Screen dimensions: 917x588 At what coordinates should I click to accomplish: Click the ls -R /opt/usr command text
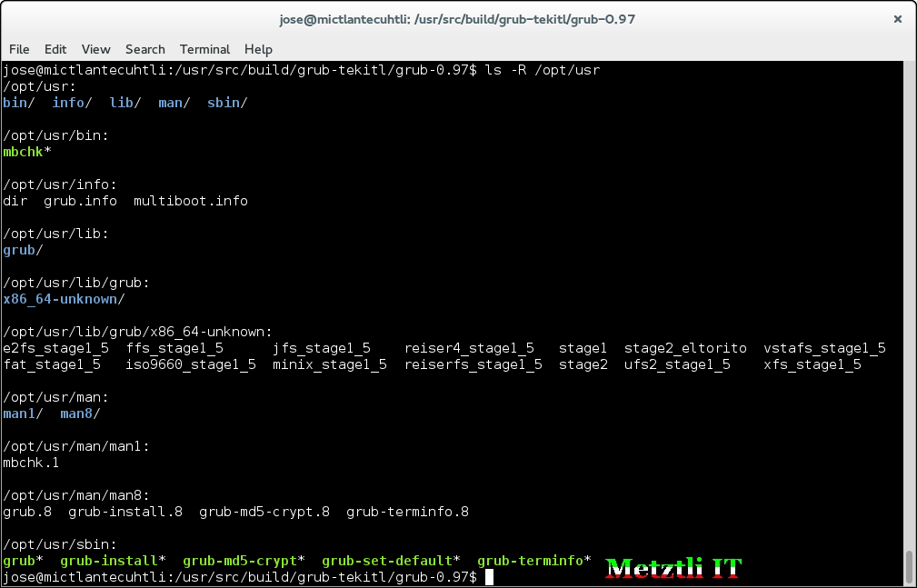543,70
